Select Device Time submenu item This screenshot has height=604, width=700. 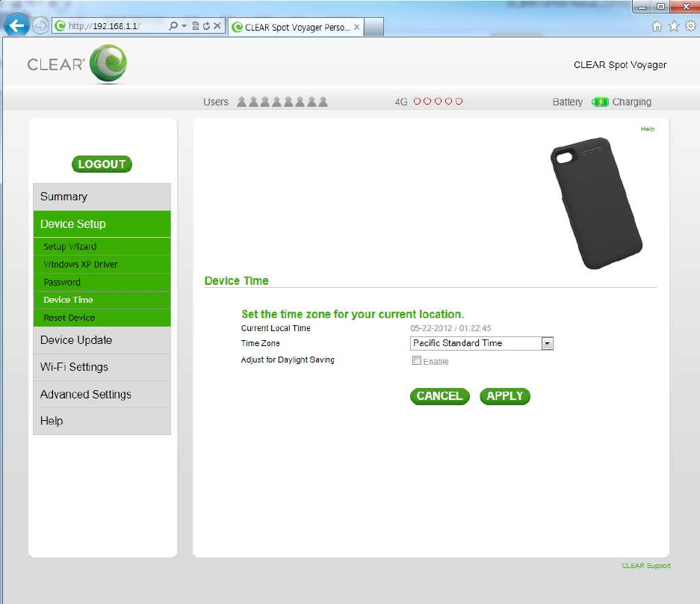102,300
